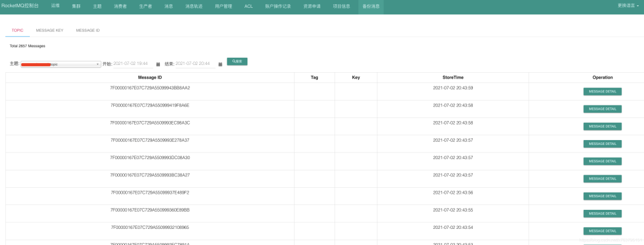Open the 备份消息 navigation item

coord(371,6)
